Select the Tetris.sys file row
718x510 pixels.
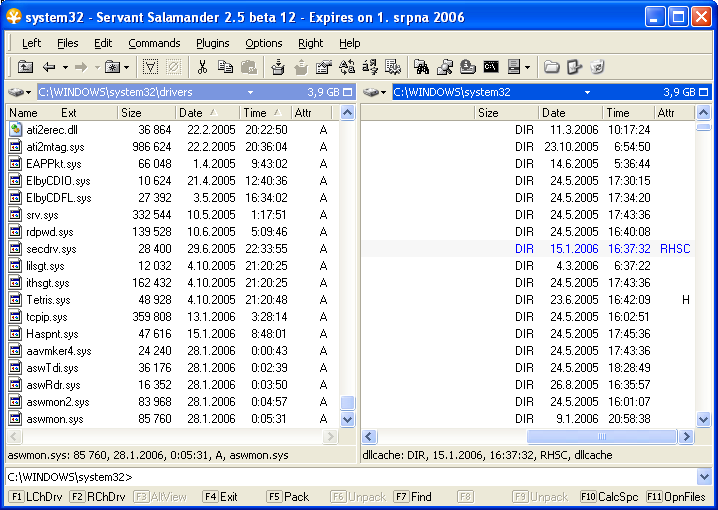[x=173, y=300]
